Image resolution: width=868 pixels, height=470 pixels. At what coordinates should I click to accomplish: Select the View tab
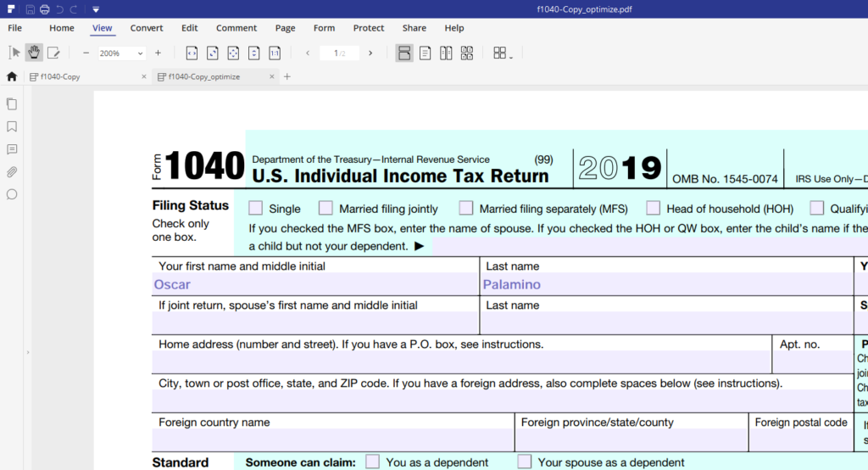(x=102, y=28)
